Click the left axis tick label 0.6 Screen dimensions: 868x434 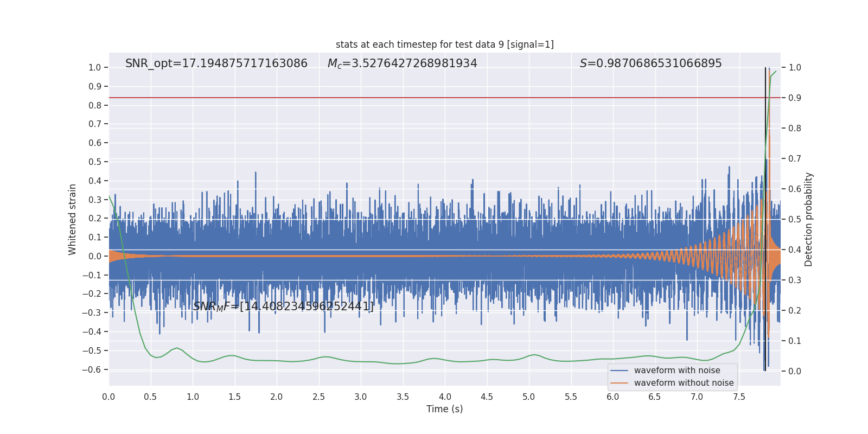point(95,143)
